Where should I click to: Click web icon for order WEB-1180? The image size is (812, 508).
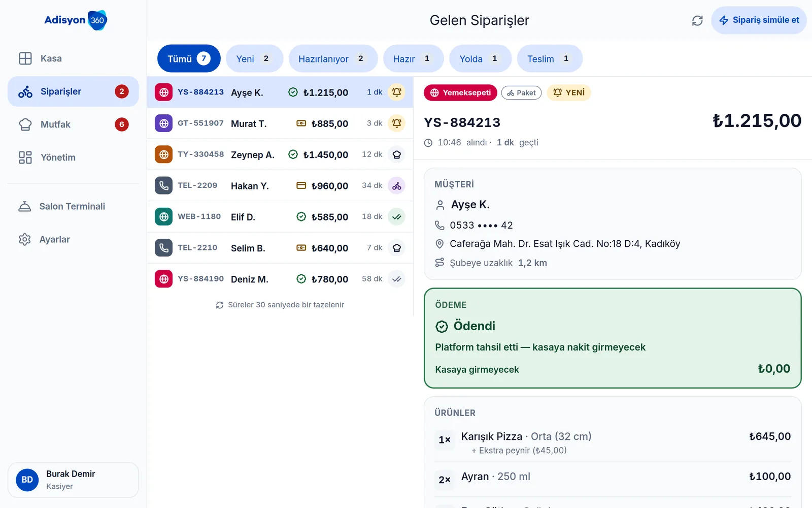click(x=163, y=217)
